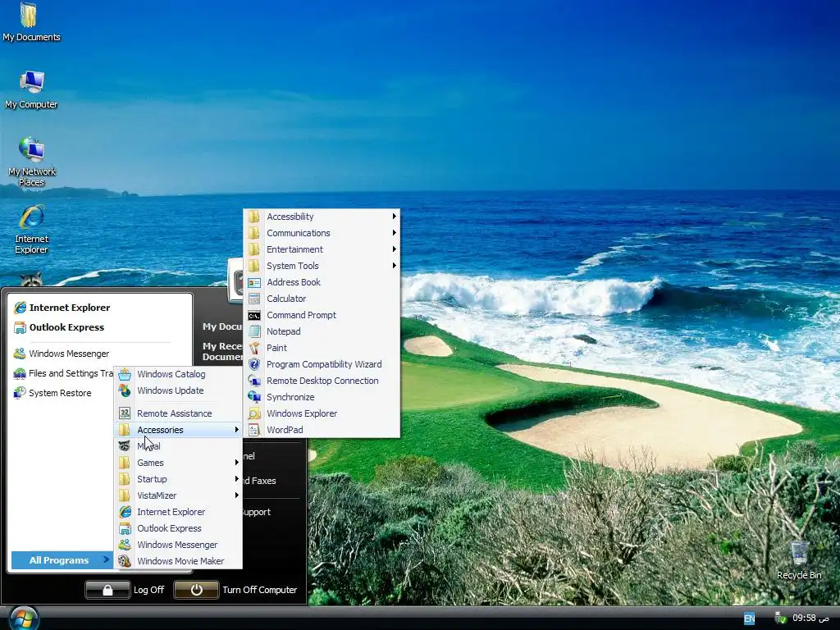The height and width of the screenshot is (630, 840).
Task: Click the Remote Assistance icon
Action: (125, 413)
